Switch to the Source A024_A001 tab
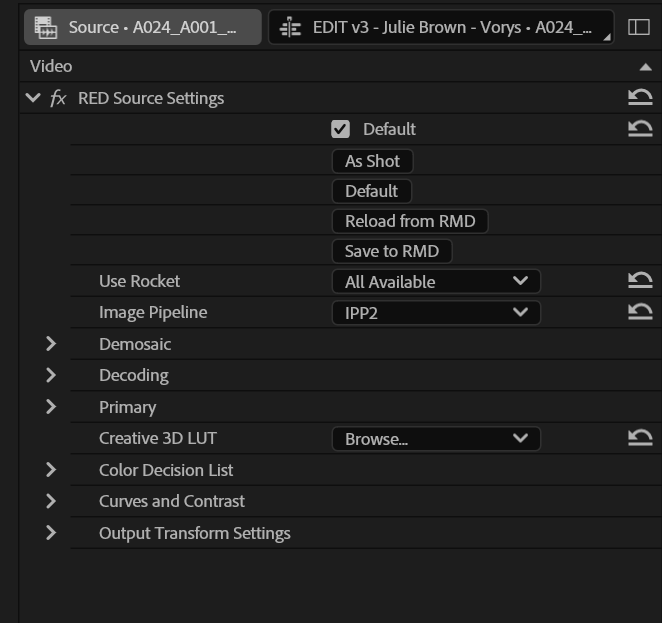Screen dimensions: 662x623 point(153,27)
